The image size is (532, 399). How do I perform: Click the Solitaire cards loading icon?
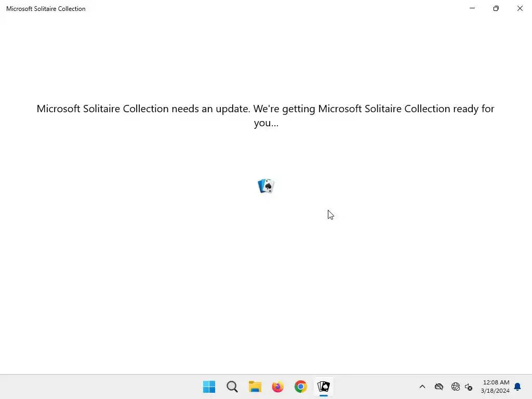point(266,186)
